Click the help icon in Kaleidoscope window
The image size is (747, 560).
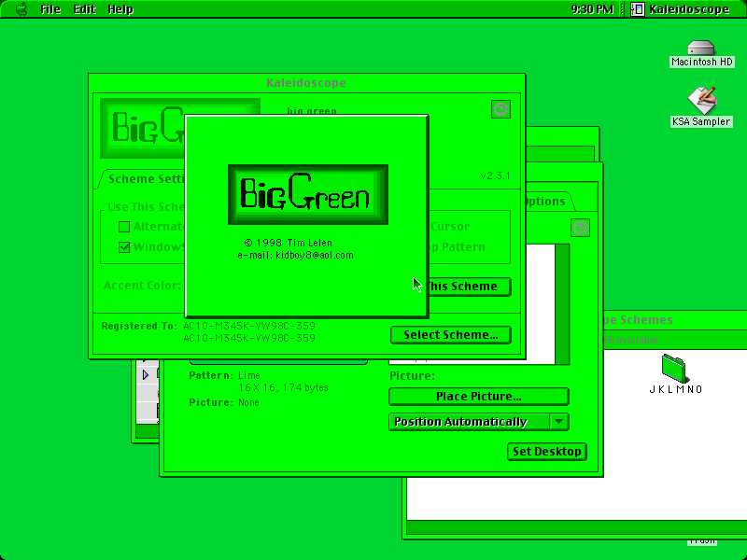tap(500, 109)
